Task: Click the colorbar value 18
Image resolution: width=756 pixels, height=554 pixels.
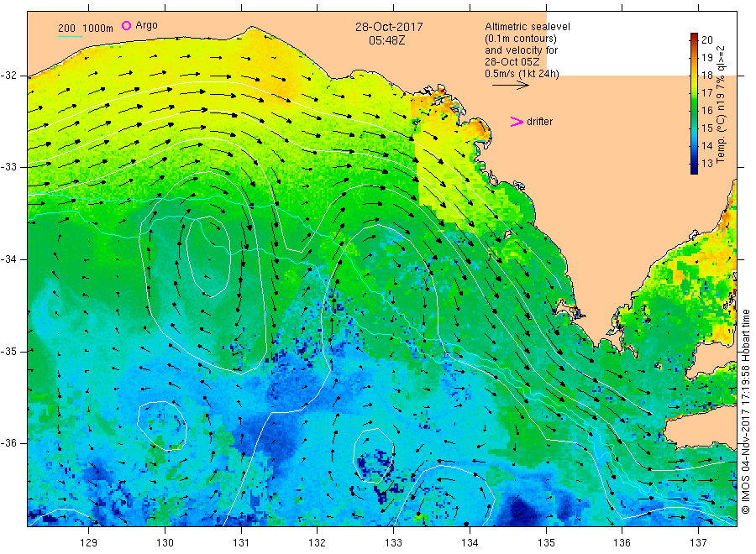Action: [706, 76]
